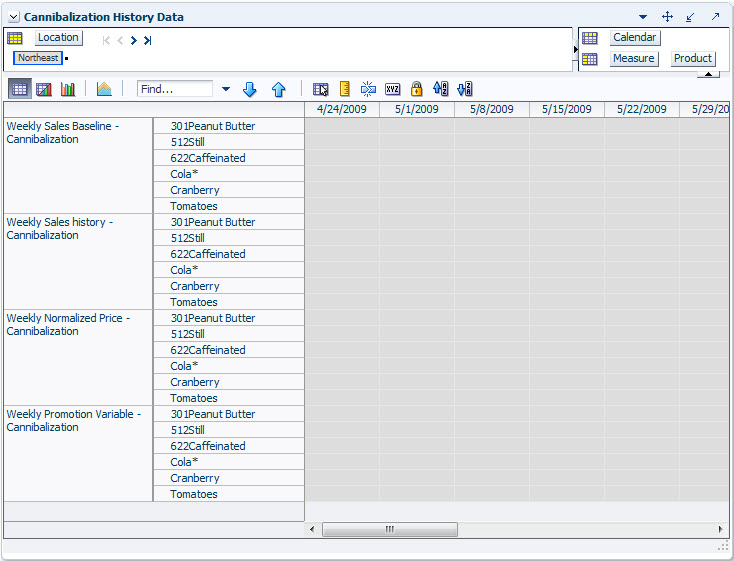Image resolution: width=734 pixels, height=561 pixels.
Task: Open the window menu dropdown triangle
Action: (643, 17)
